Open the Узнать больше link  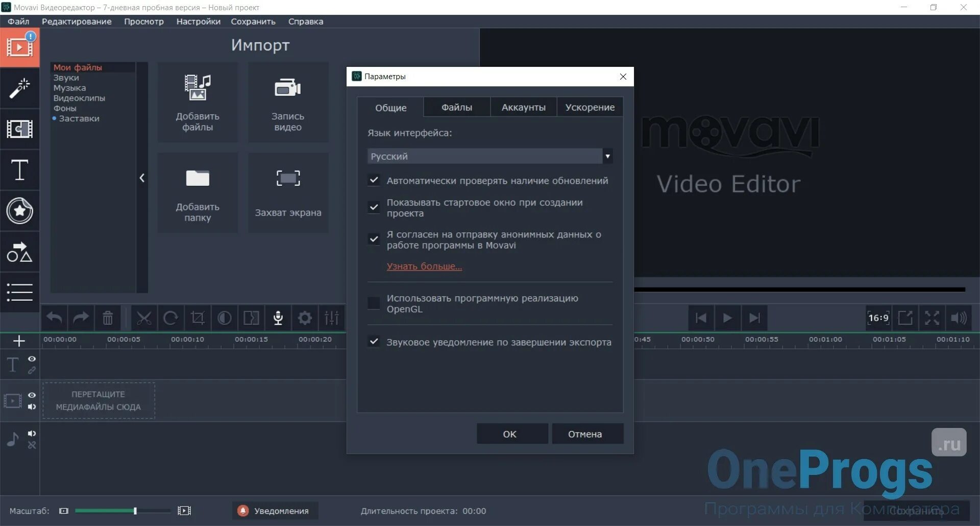pyautogui.click(x=424, y=266)
